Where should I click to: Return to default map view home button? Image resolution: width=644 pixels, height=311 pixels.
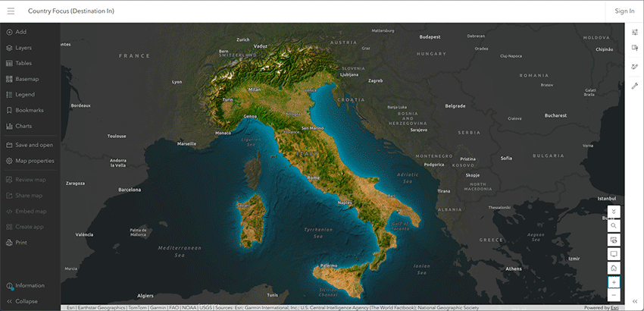614,269
